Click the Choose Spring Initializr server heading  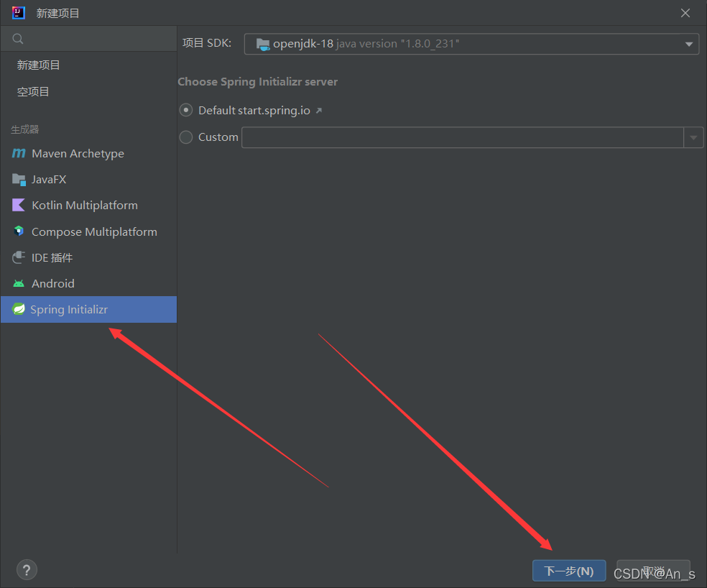257,82
